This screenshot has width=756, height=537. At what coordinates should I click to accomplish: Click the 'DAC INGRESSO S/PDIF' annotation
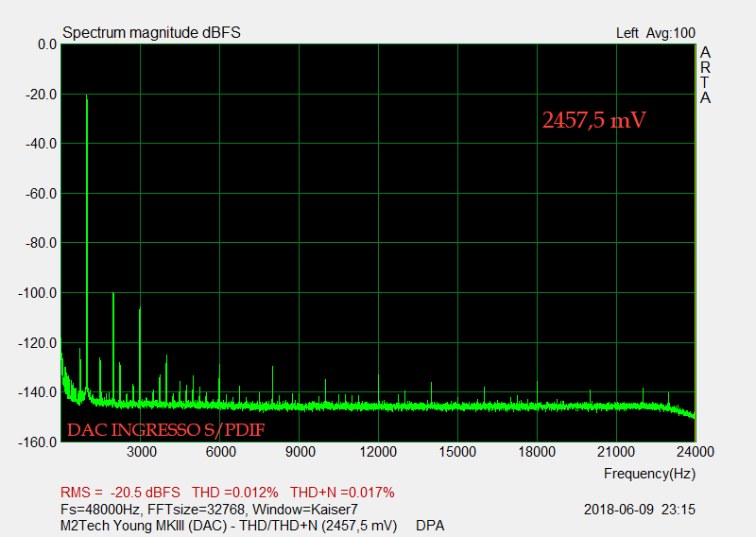[x=166, y=430]
